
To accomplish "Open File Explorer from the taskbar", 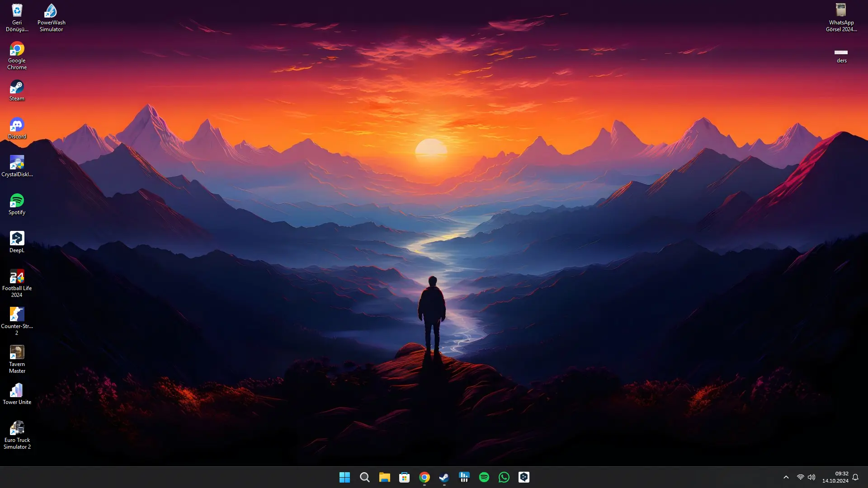I will coord(384,477).
